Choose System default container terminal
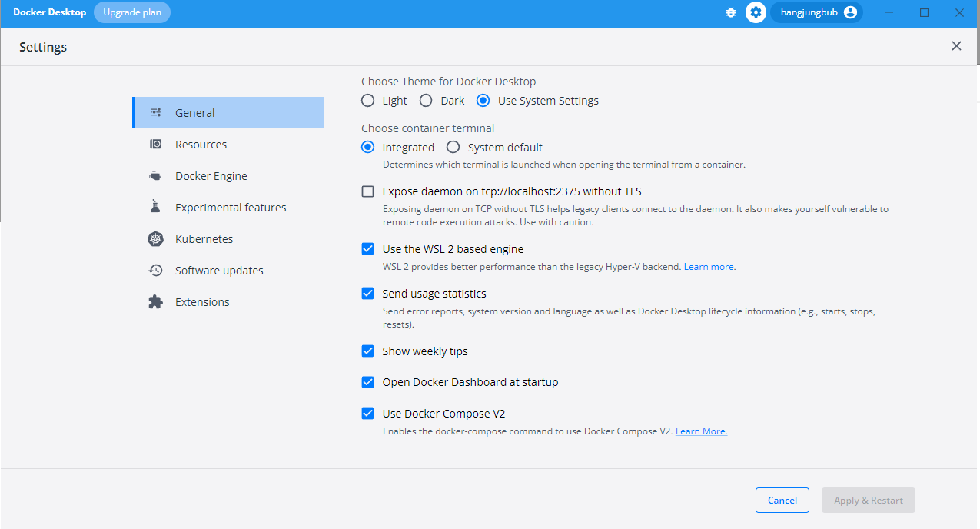Image resolution: width=980 pixels, height=529 pixels. (x=453, y=147)
